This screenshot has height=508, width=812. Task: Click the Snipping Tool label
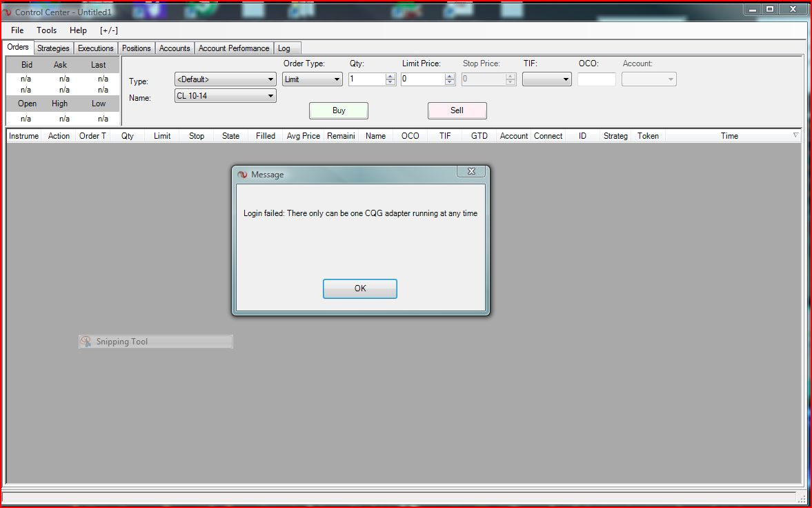(121, 342)
